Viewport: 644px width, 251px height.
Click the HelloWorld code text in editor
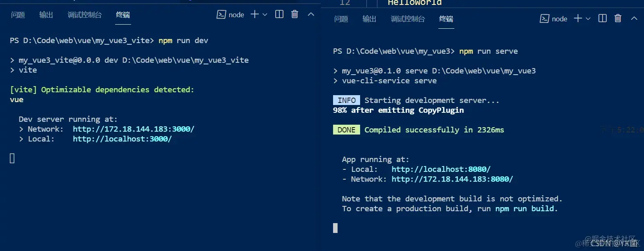415,3
